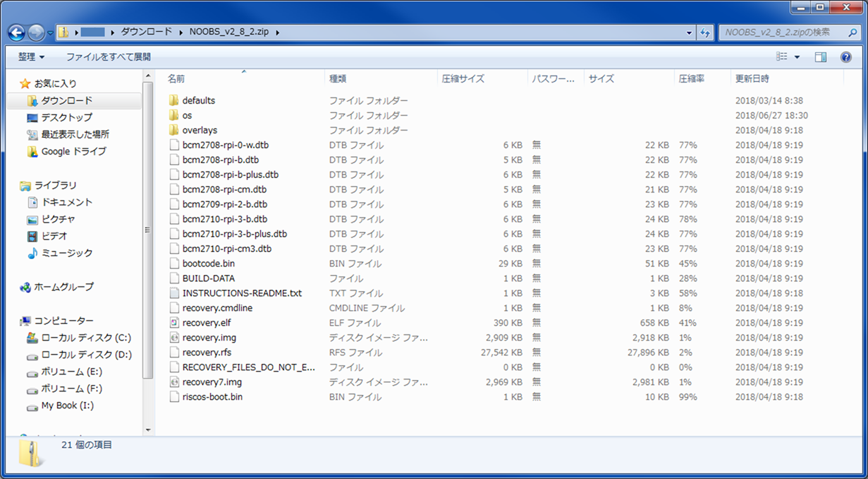Viewport: 868px width, 479px height.
Task: Sort by the 名前 column header
Action: [176, 79]
